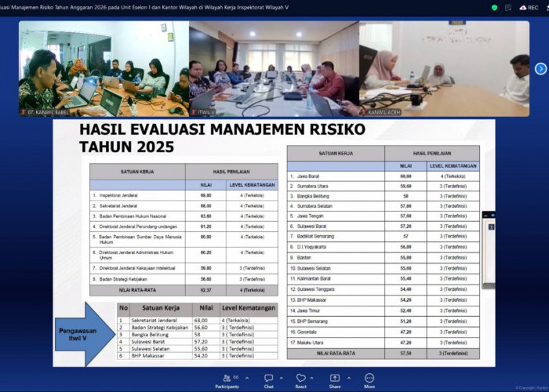Click Level Kematangan header in bottom table
The image size is (549, 392).
tap(249, 308)
